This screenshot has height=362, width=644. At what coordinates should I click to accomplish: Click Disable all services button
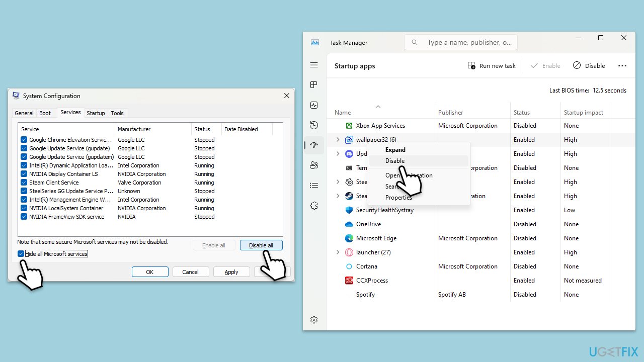click(x=261, y=245)
